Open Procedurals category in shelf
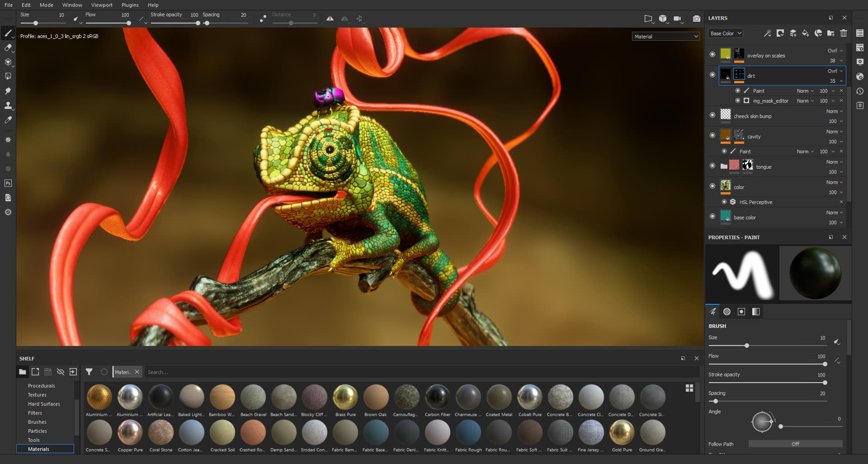 (x=42, y=386)
